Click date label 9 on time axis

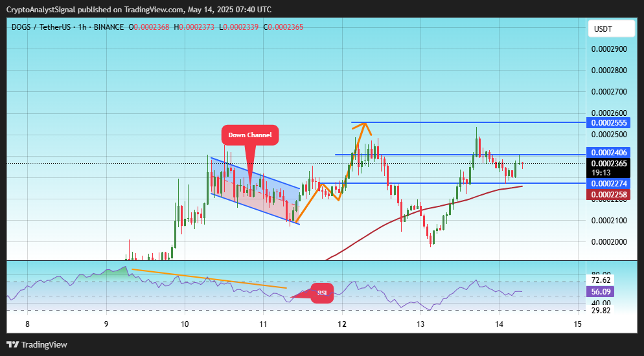point(106,324)
